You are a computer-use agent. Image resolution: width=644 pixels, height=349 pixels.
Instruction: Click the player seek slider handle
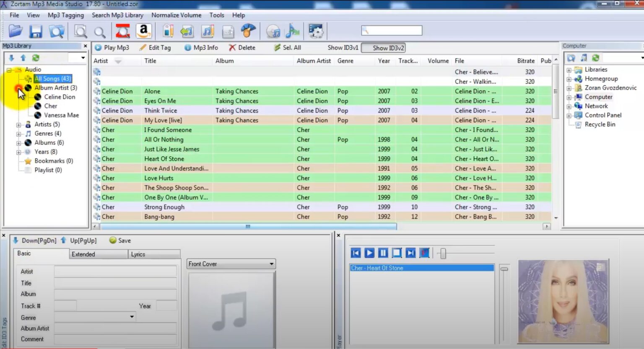[x=443, y=253]
